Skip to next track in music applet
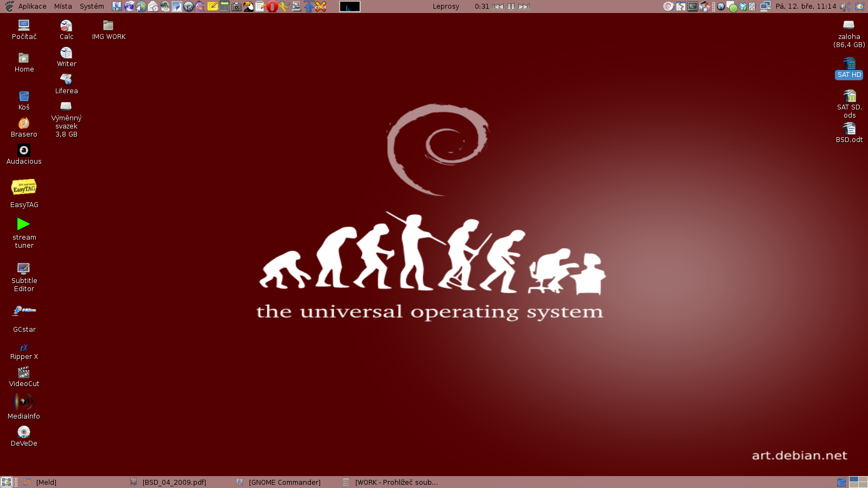Screen dimensions: 868x488 524,7
